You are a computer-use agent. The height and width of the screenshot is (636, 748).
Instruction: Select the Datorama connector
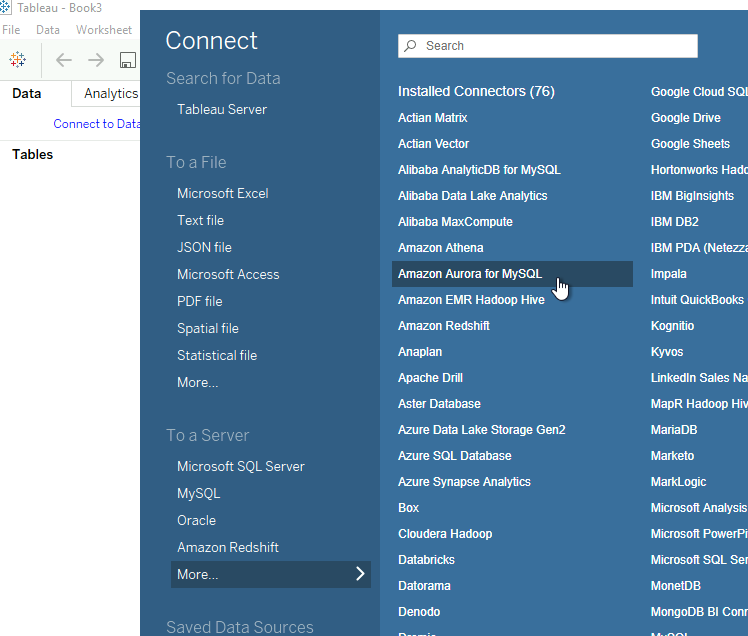click(x=425, y=586)
